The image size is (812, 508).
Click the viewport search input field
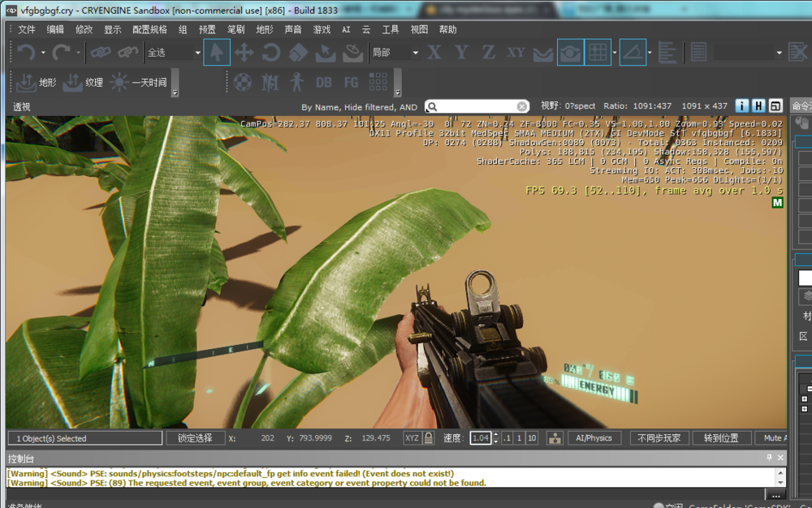[x=477, y=106]
